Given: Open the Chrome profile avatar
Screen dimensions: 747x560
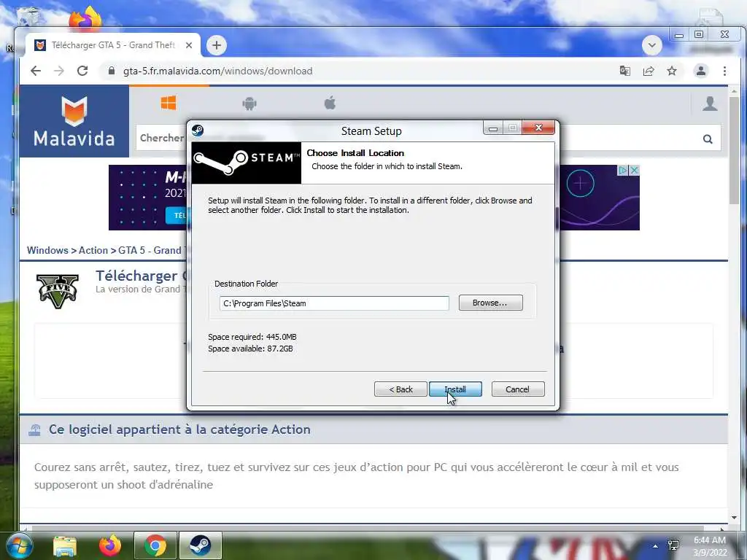Looking at the screenshot, I should click(x=701, y=71).
